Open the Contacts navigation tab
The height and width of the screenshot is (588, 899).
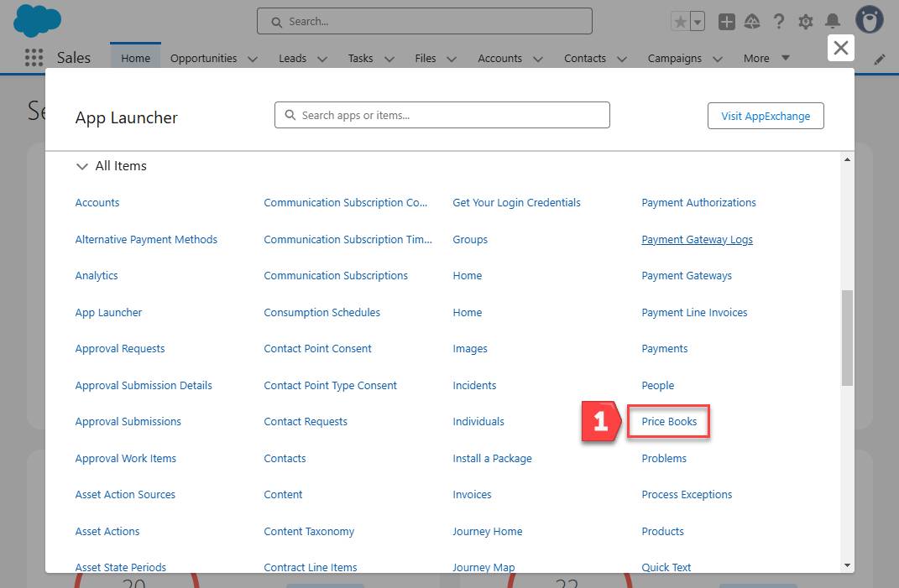585,58
